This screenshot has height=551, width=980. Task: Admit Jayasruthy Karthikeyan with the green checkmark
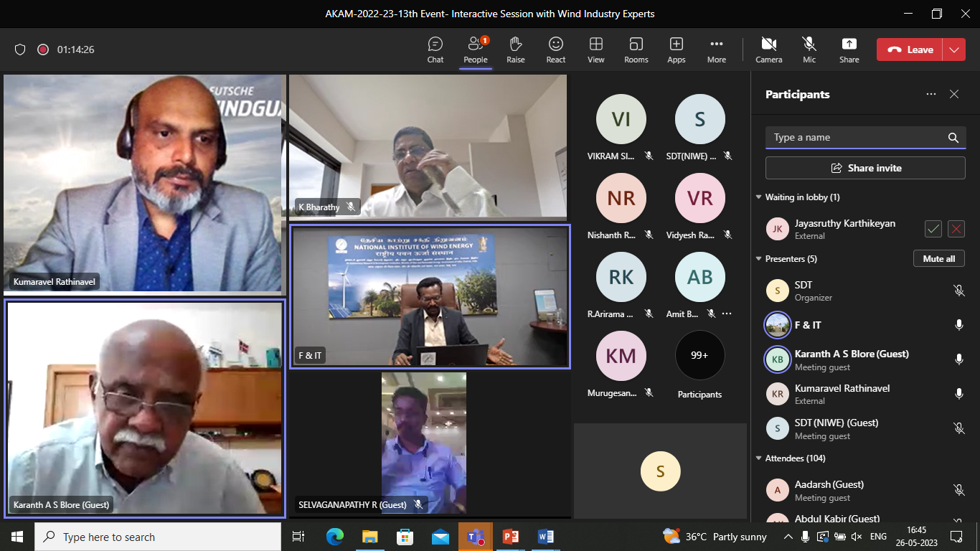tap(933, 229)
